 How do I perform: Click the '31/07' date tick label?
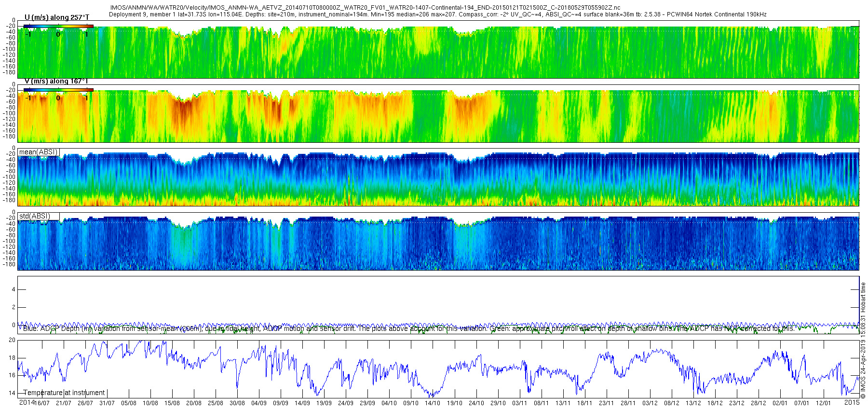(x=107, y=403)
